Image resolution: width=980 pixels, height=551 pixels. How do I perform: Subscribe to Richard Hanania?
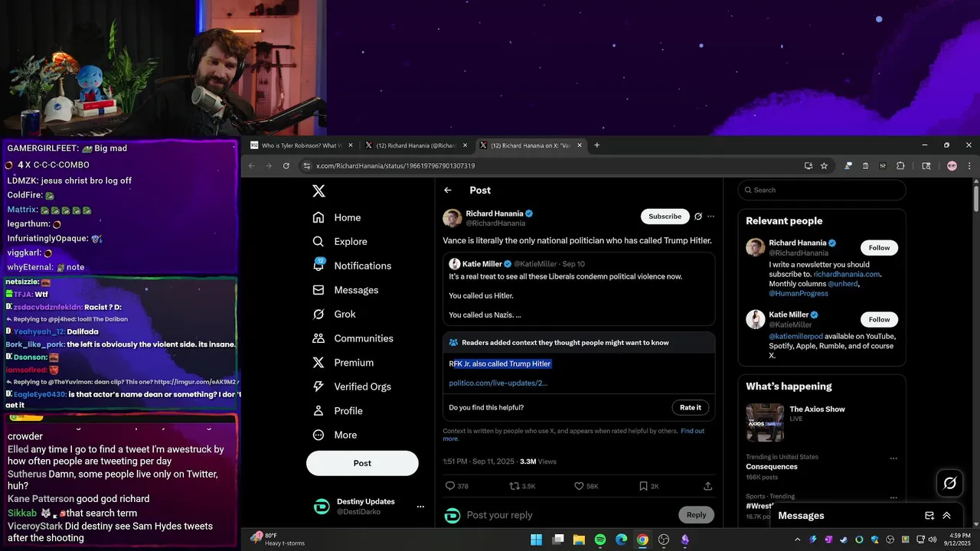click(665, 217)
